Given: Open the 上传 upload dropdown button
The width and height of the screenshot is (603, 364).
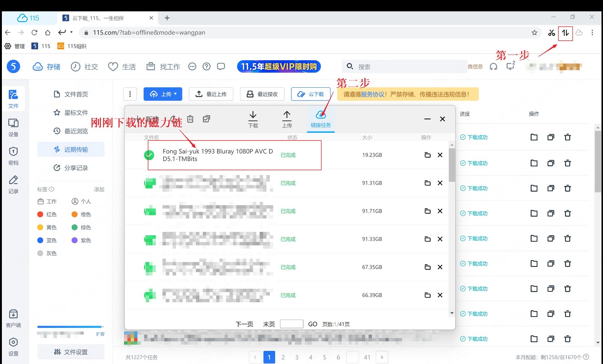Looking at the screenshot, I should point(163,94).
